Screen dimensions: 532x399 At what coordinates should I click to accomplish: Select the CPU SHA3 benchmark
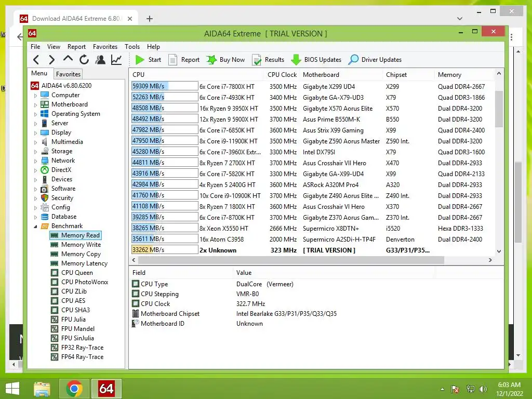click(x=70, y=310)
